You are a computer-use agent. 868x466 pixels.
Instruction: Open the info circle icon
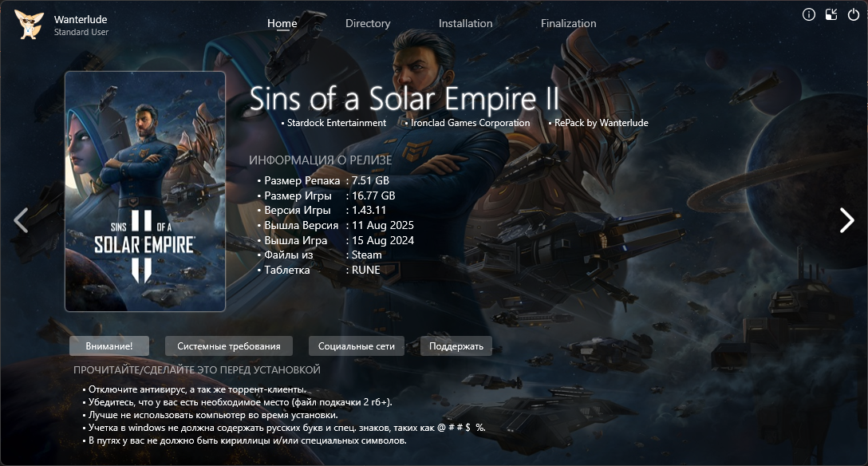click(x=809, y=14)
